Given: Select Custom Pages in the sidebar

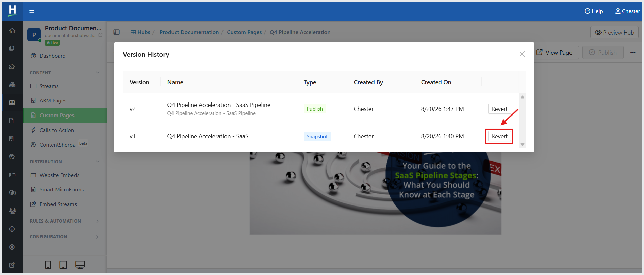Looking at the screenshot, I should coord(65,115).
